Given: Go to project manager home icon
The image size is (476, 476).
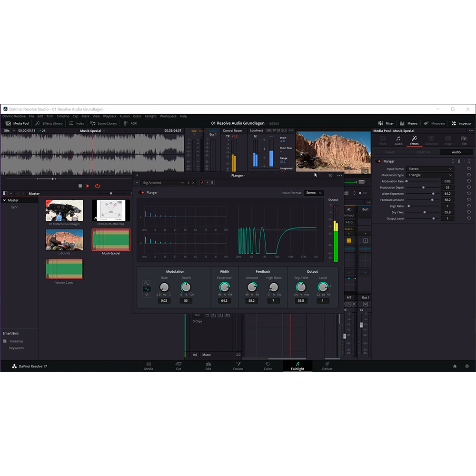Looking at the screenshot, I should (455, 366).
